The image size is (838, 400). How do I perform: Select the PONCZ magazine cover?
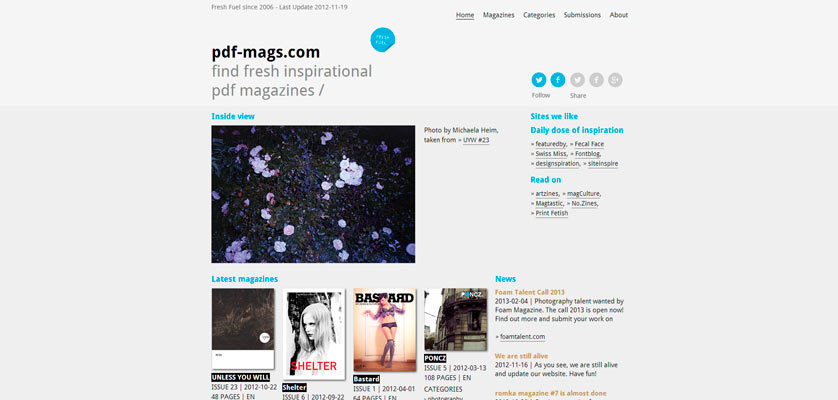point(455,319)
